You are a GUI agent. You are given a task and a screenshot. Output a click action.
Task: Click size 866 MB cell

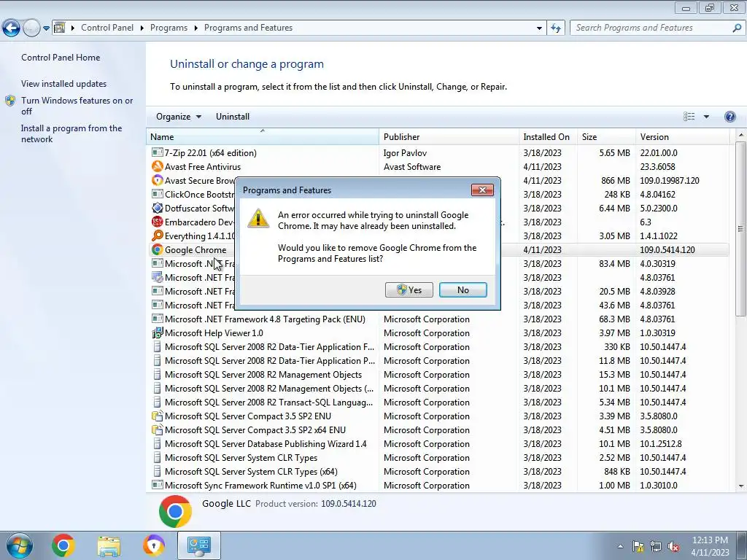coord(615,181)
